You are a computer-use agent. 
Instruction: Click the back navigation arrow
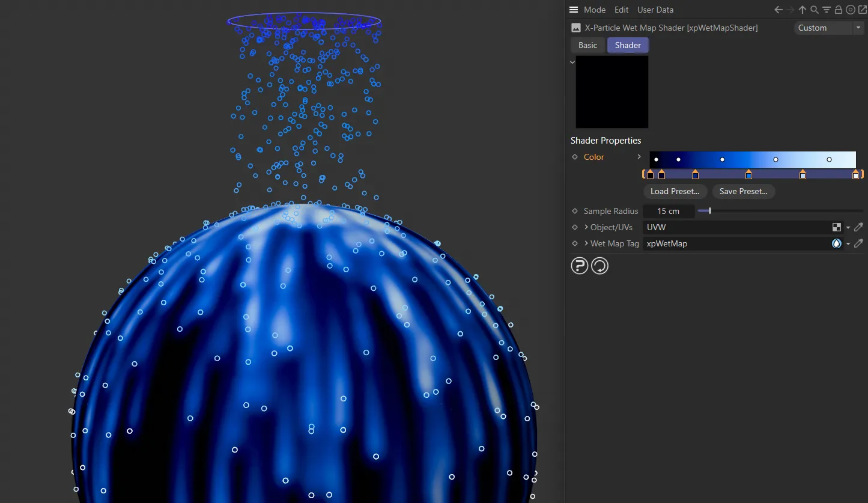(777, 10)
